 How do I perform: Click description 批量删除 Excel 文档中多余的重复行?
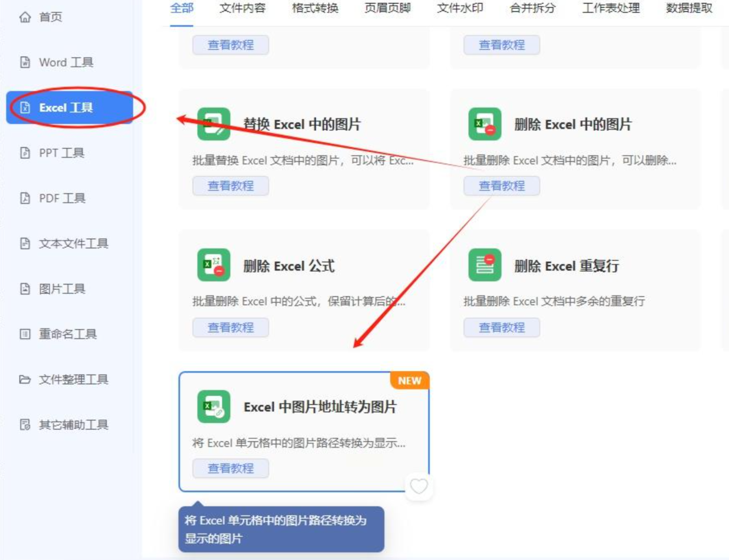(554, 302)
